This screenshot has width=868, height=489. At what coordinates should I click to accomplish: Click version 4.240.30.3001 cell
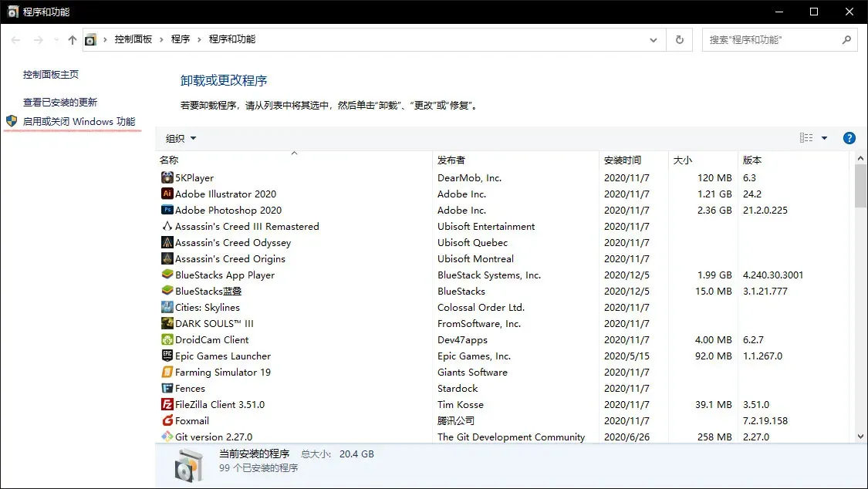[773, 275]
